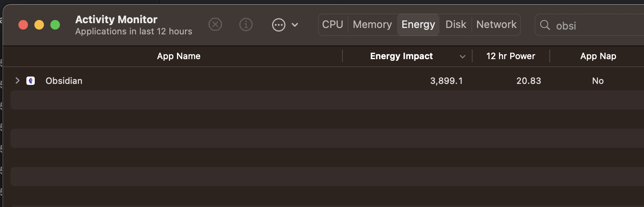Open the Disk tab

coord(456,25)
